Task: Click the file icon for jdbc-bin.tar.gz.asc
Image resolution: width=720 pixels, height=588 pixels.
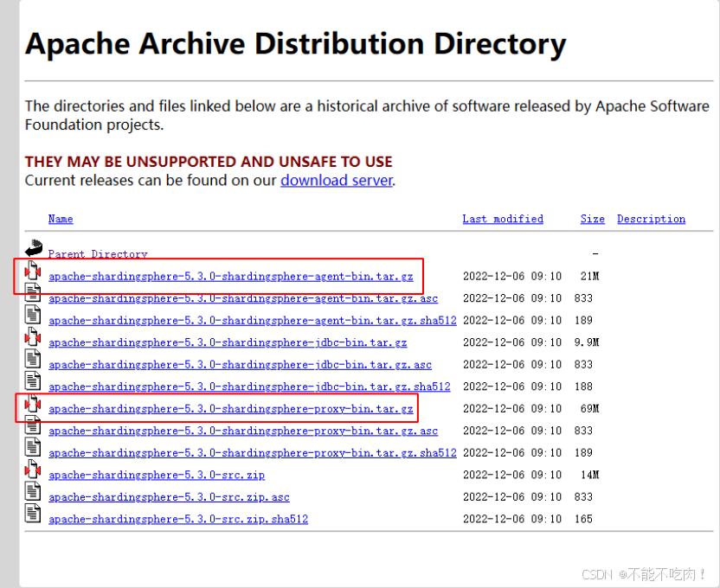Action: coord(33,358)
